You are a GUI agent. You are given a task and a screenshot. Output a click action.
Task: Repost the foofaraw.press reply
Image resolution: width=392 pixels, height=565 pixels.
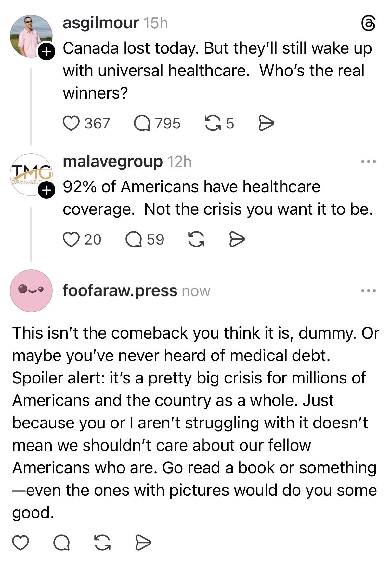point(102,542)
